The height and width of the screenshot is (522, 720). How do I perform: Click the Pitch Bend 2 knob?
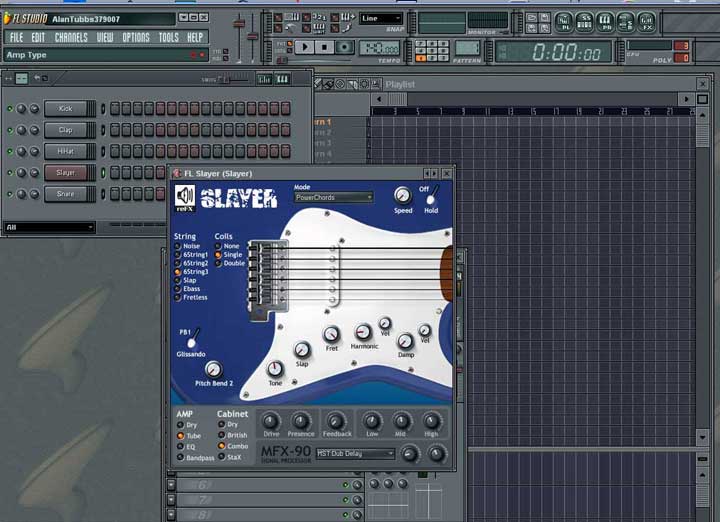click(x=213, y=369)
